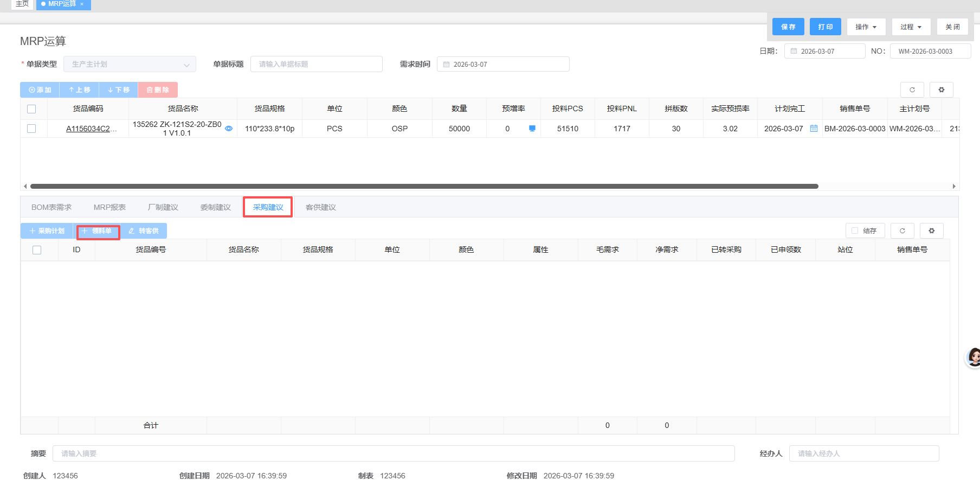Click the lower table refresh icon
The image size is (980, 480).
pyautogui.click(x=902, y=231)
